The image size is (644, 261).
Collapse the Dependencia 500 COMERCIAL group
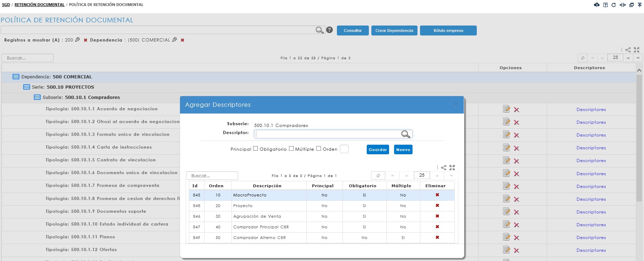click(16, 77)
